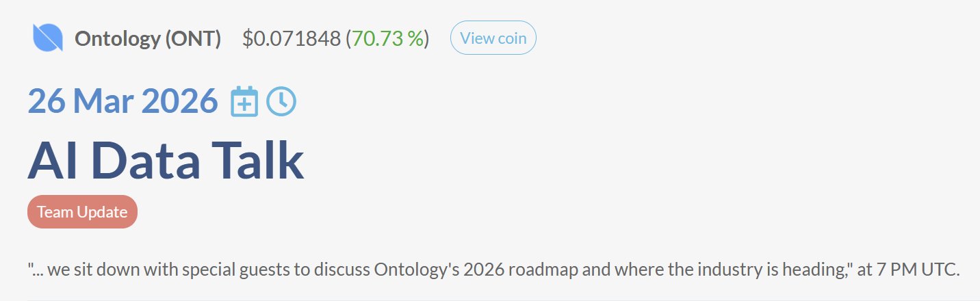Image resolution: width=980 pixels, height=301 pixels.
Task: Click the word "AI" in the event title
Action: point(55,161)
